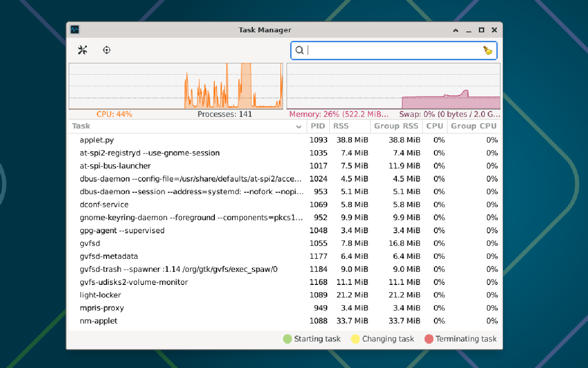Click the "CPU: 44%" label
This screenshot has width=588, height=368.
click(x=115, y=114)
